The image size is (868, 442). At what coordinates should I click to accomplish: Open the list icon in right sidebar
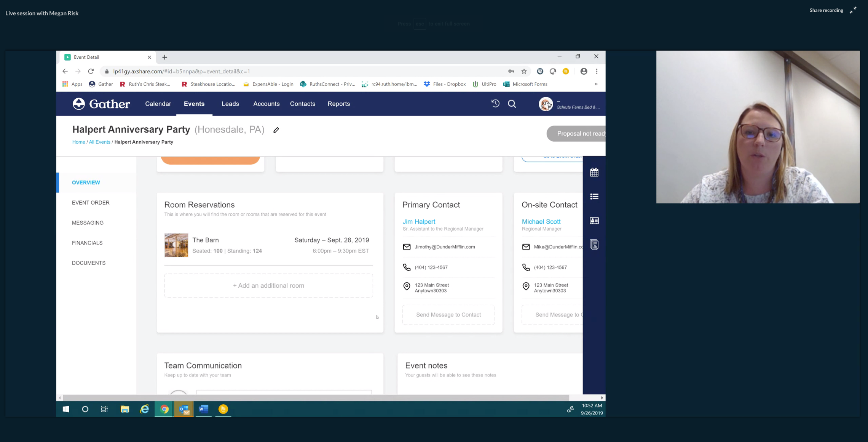pos(594,197)
